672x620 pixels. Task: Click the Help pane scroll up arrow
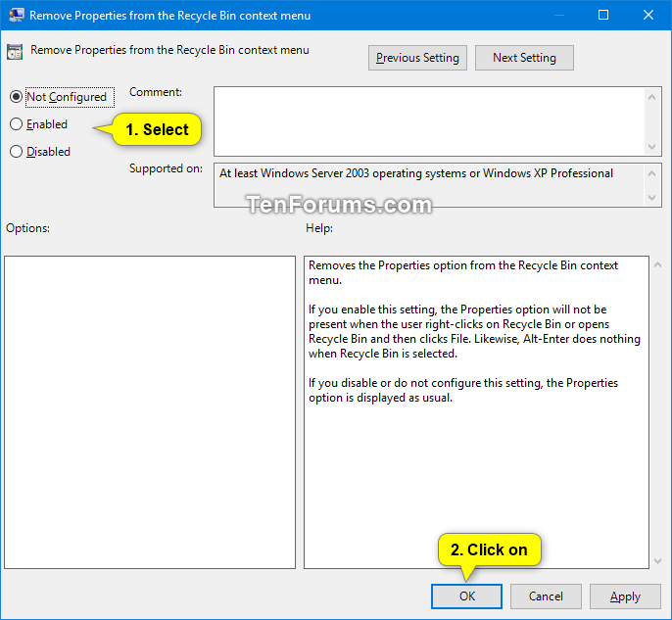coord(657,264)
